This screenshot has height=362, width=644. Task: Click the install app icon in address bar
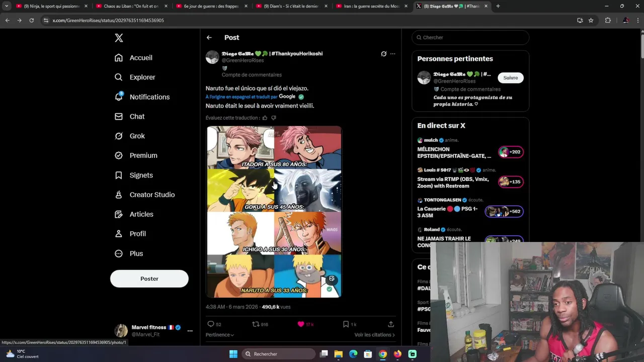tap(580, 20)
